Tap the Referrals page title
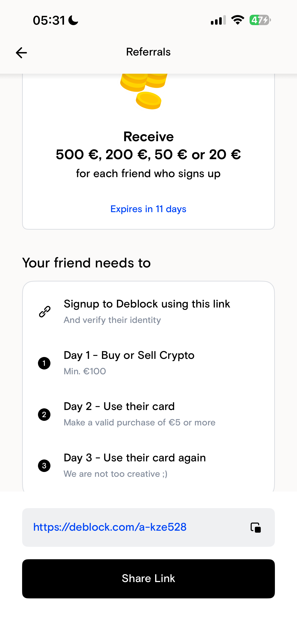The width and height of the screenshot is (297, 644). click(148, 52)
